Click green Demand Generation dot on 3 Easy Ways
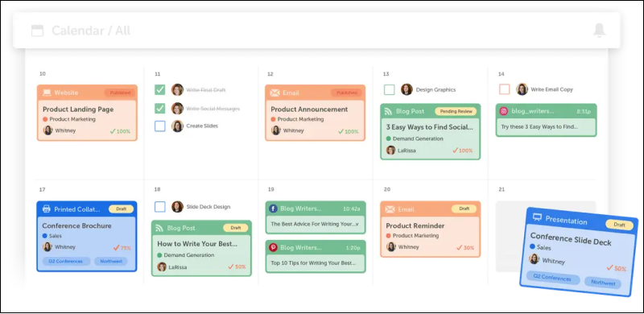The width and height of the screenshot is (644, 314). coord(388,139)
